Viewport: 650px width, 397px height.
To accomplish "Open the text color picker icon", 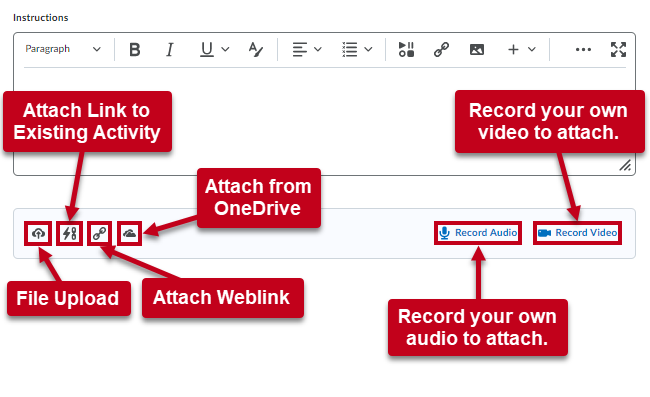I will coord(255,50).
